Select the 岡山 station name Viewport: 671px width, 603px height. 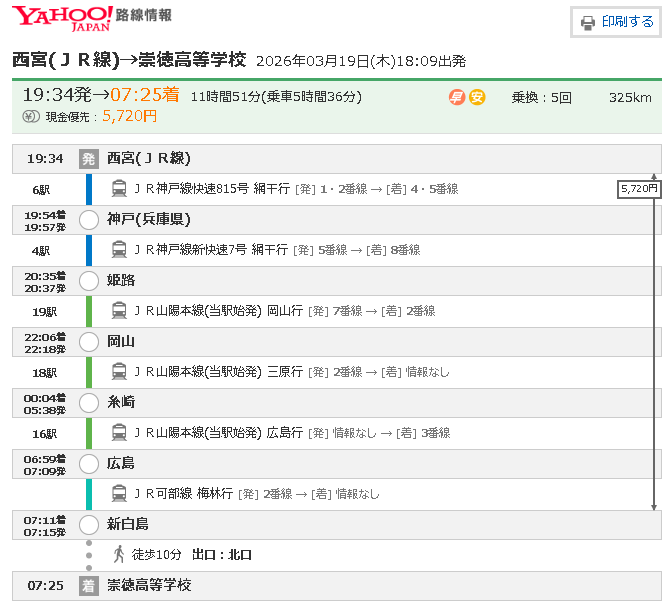click(121, 341)
